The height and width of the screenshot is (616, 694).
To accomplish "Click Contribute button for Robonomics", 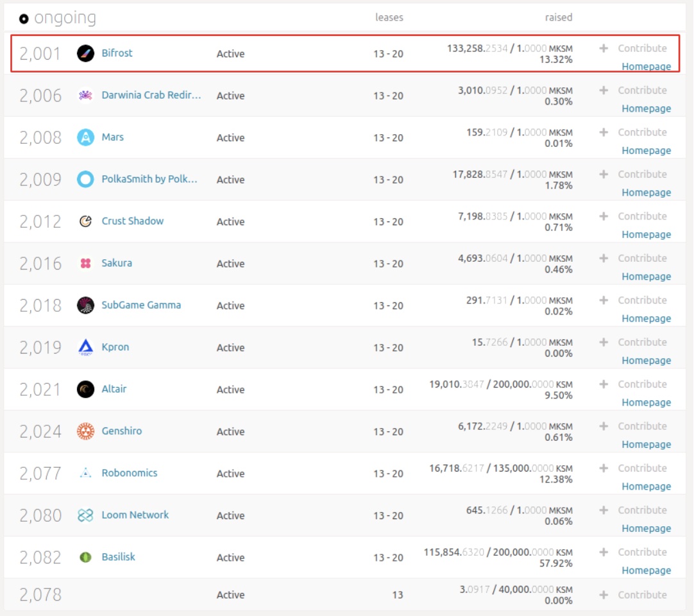I will pos(633,468).
